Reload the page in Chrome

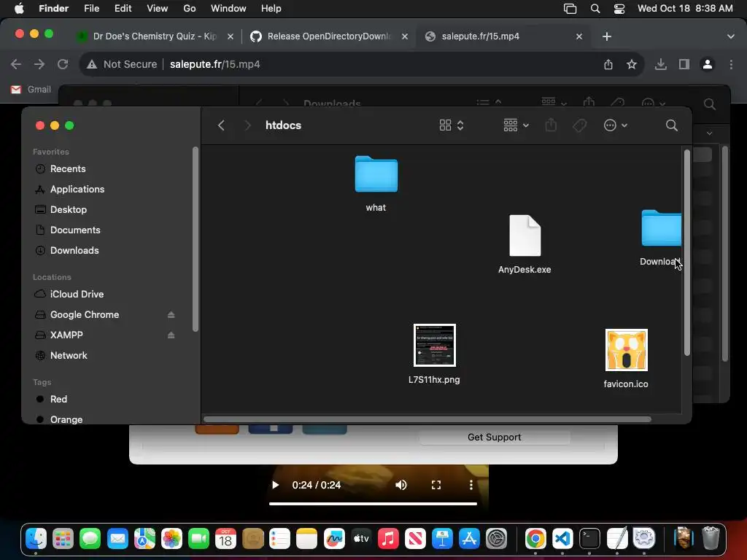tap(63, 64)
